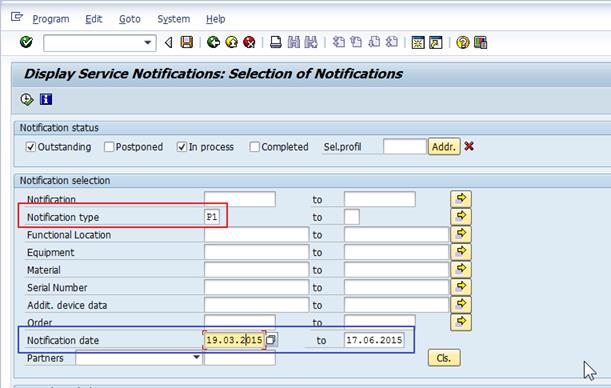Open date picker beside Notification date

tap(272, 340)
